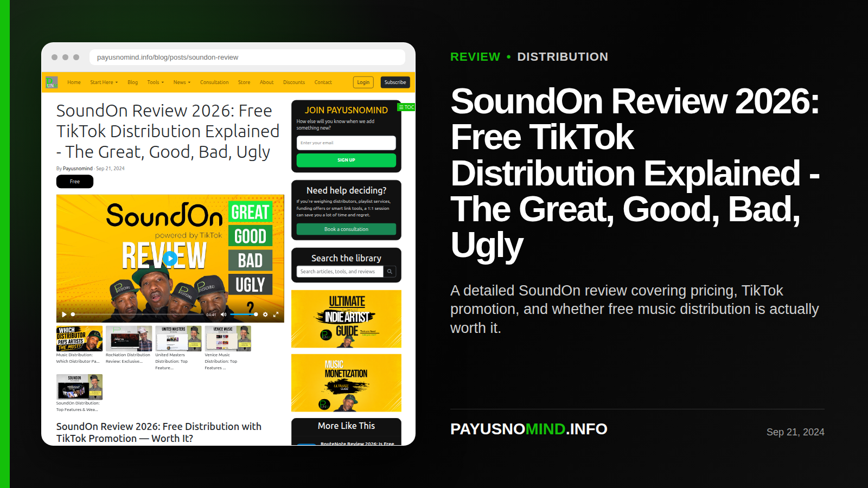The width and height of the screenshot is (868, 488).
Task: Expand the News dropdown menu
Action: pyautogui.click(x=182, y=82)
